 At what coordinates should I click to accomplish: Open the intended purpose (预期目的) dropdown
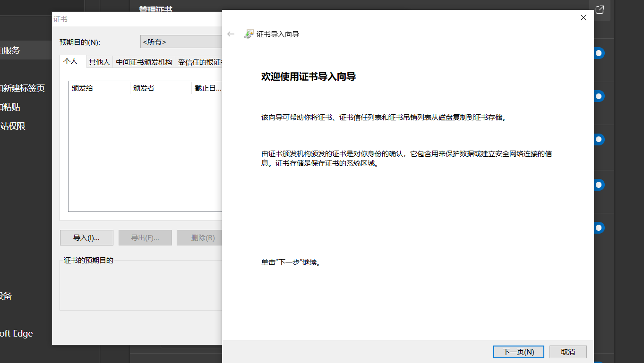click(181, 42)
